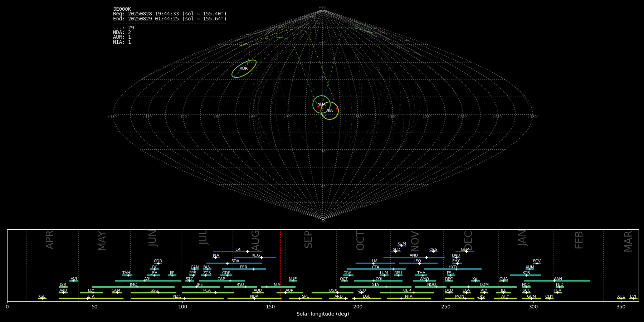Viewport: 644px width, 322px height.
Task: Click the "Solar longitude (deg)" axis label
Action: (323, 314)
